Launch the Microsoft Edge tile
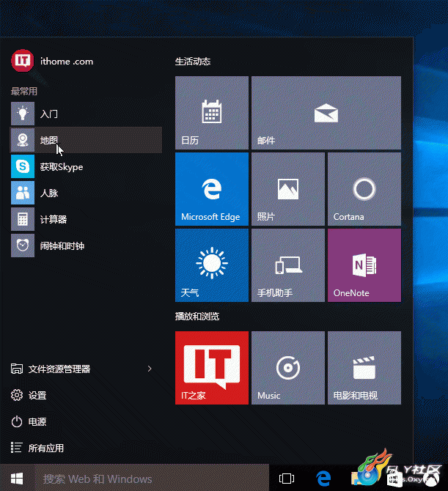The height and width of the screenshot is (491, 448). [212, 189]
